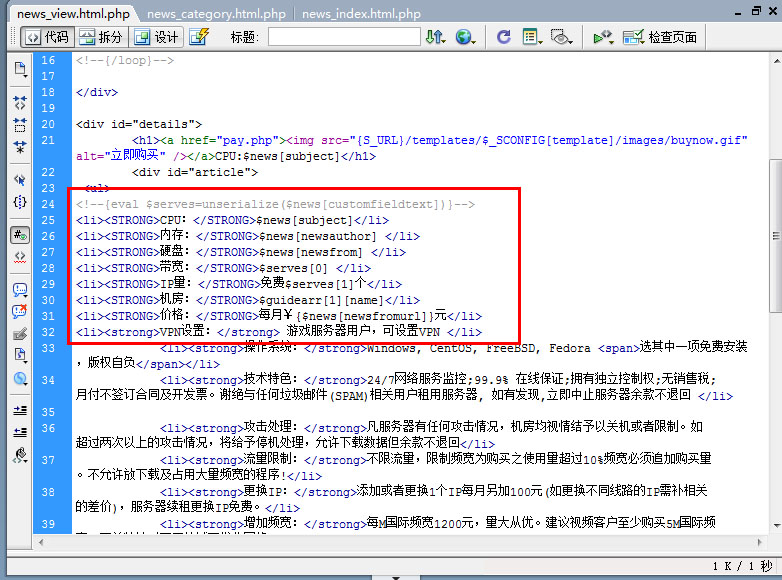Click the '<div id="article">' code line

195,172
